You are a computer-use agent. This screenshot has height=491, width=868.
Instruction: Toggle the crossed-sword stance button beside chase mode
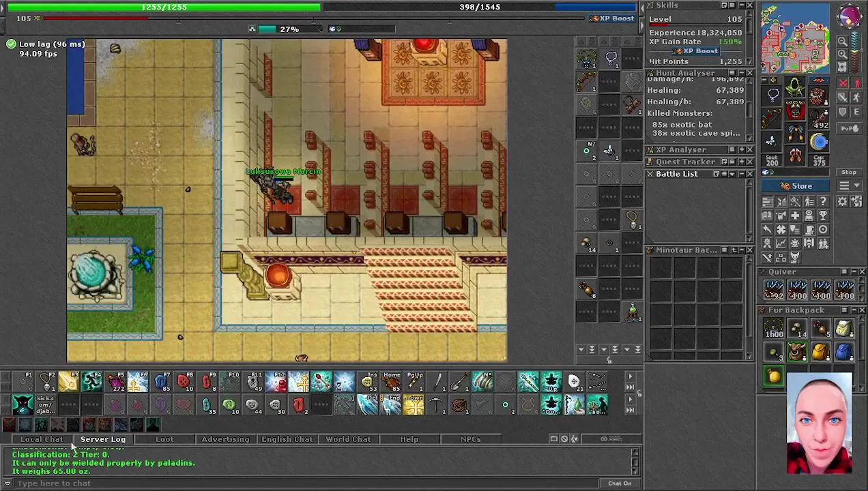843,97
